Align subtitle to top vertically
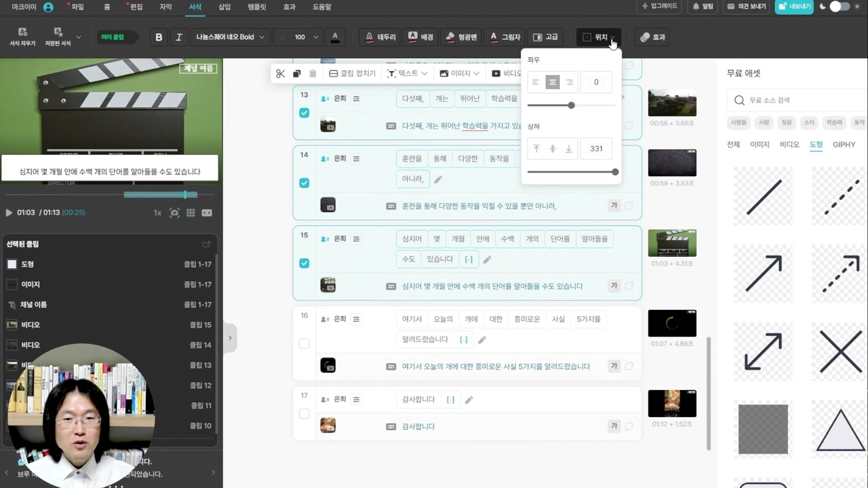Image resolution: width=868 pixels, height=488 pixels. [536, 148]
